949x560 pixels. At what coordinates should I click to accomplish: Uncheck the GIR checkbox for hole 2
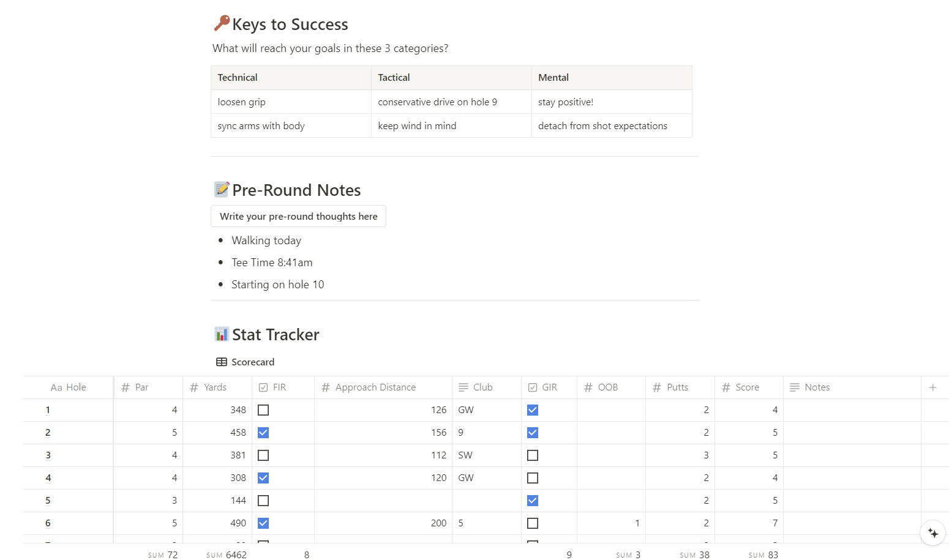point(532,432)
